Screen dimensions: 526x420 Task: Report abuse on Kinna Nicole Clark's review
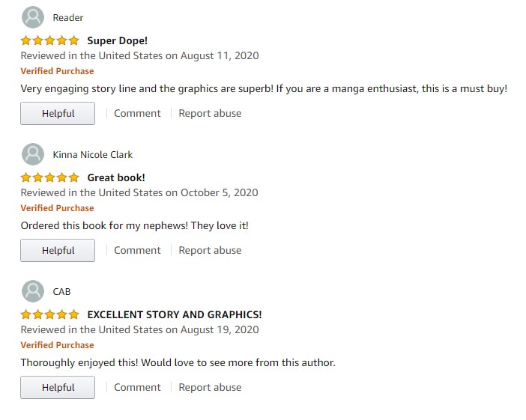tap(210, 251)
